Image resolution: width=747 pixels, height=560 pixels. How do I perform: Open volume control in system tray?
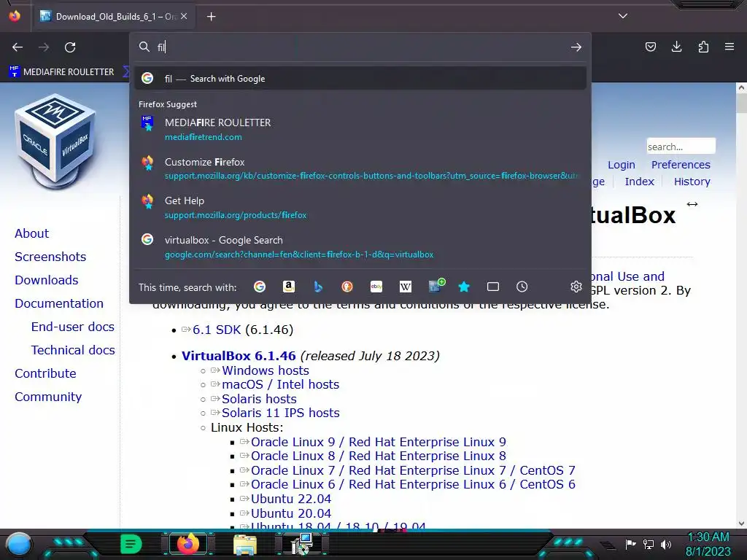click(x=666, y=544)
